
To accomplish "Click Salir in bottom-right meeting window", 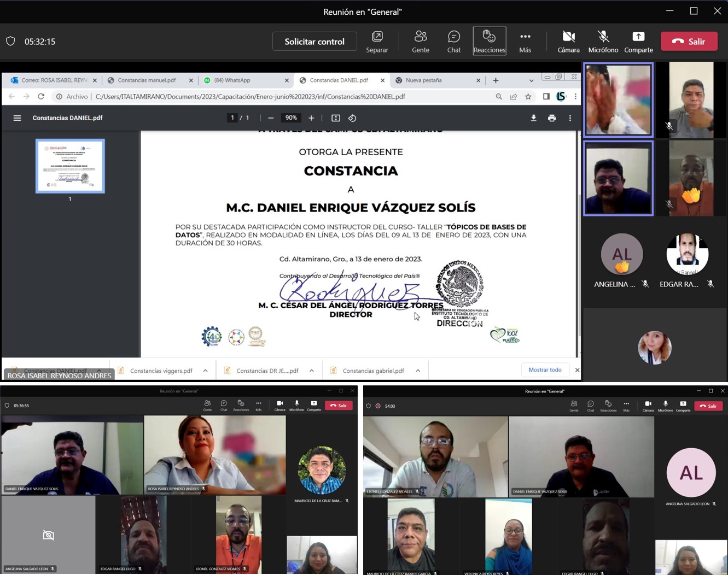I will [708, 406].
